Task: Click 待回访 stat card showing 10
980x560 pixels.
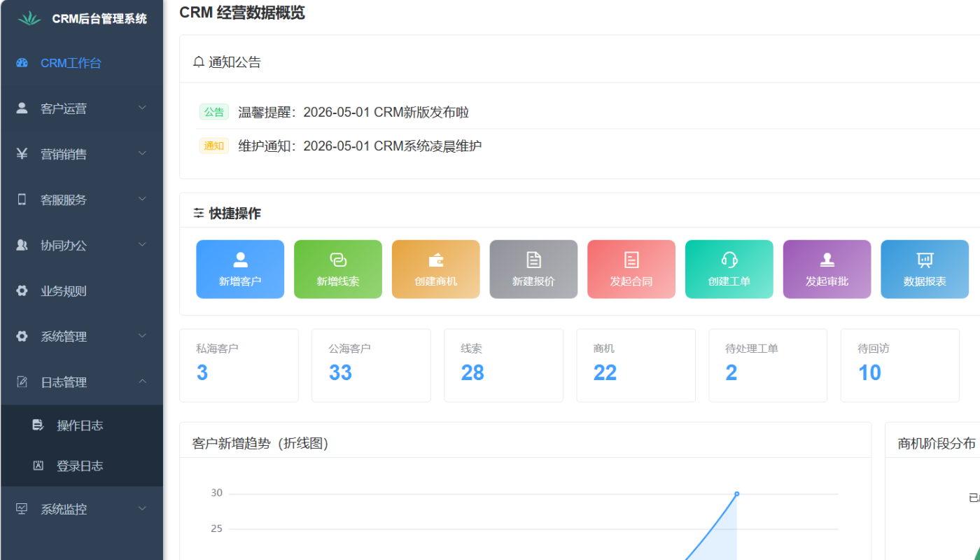Action: (x=900, y=365)
